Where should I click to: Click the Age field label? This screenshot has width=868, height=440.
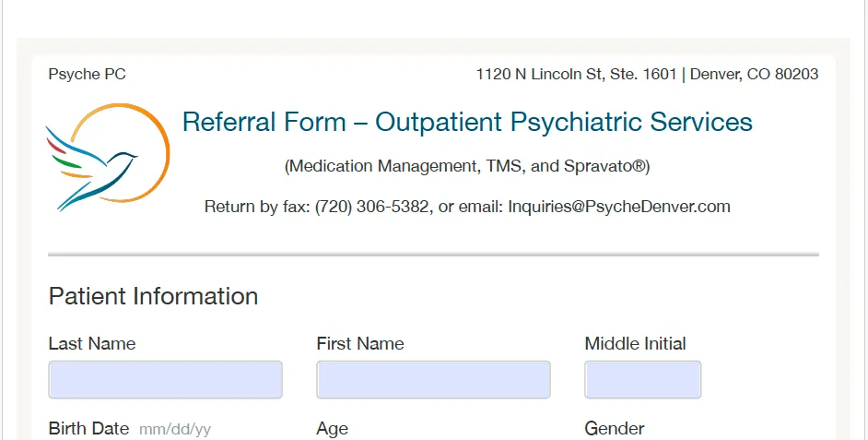(333, 429)
